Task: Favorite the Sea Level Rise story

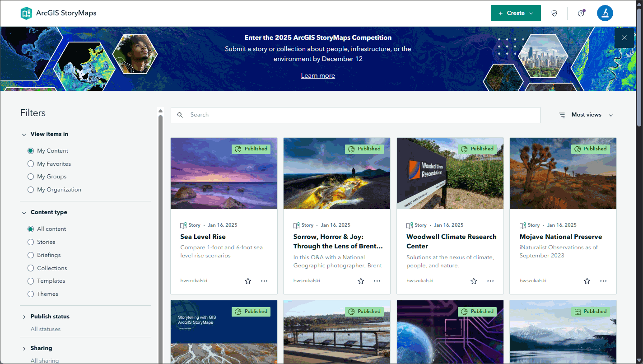Action: [248, 281]
